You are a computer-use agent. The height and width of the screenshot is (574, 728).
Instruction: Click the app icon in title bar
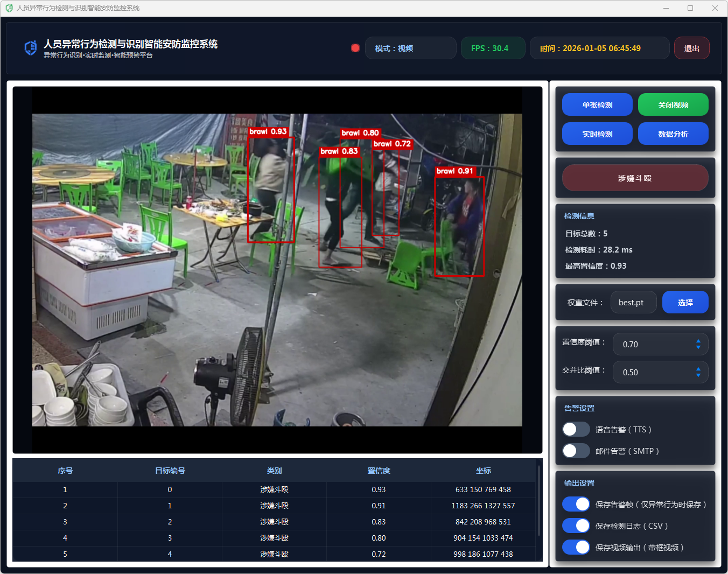9,8
